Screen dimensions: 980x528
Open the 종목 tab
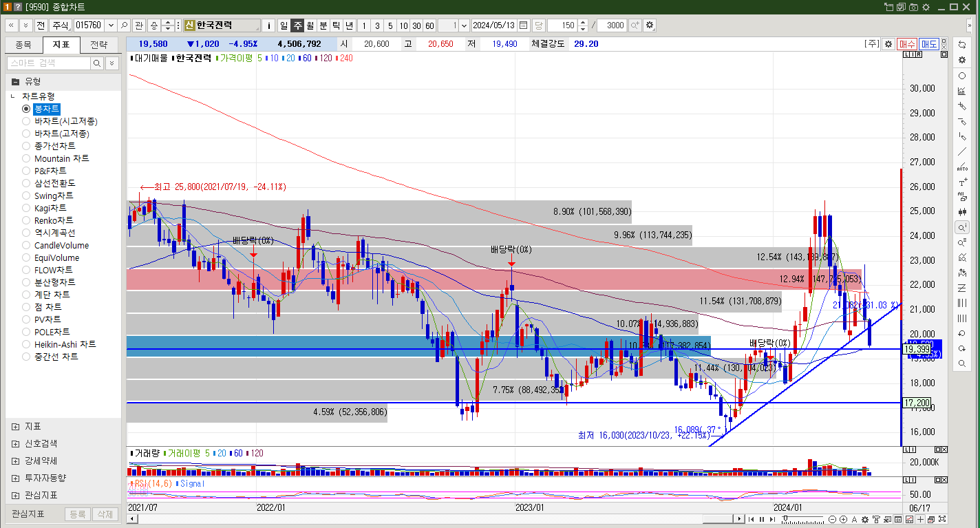click(x=23, y=45)
